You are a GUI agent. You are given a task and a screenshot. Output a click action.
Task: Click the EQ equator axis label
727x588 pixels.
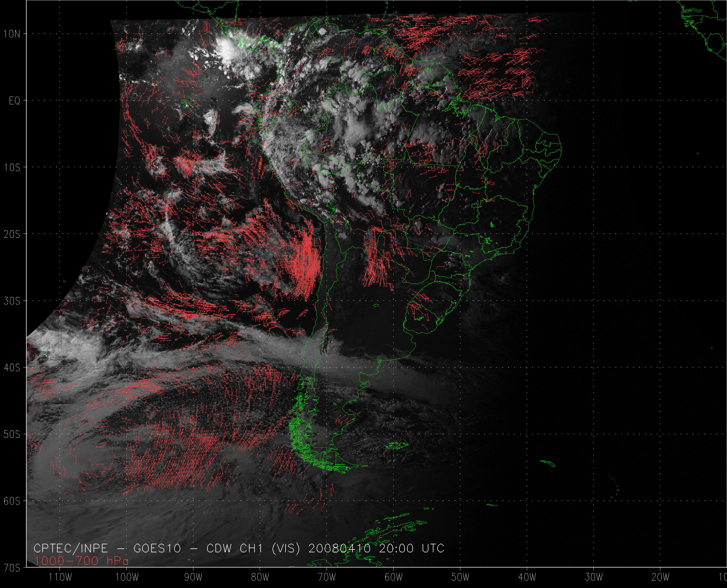15,101
